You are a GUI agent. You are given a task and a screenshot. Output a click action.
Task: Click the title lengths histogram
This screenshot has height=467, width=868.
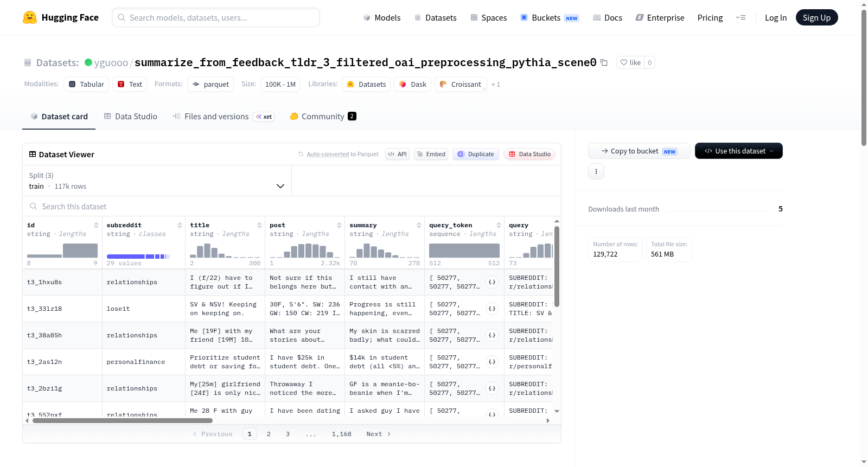coord(225,251)
